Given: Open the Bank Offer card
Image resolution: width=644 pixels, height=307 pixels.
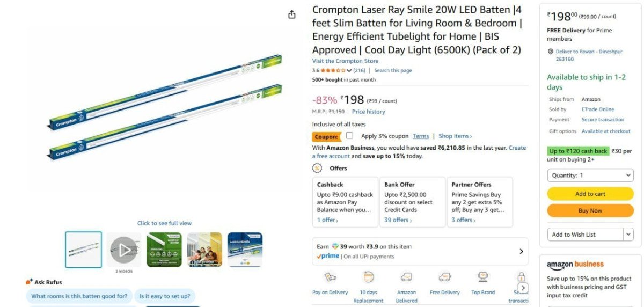Looking at the screenshot, I should click(x=412, y=202).
